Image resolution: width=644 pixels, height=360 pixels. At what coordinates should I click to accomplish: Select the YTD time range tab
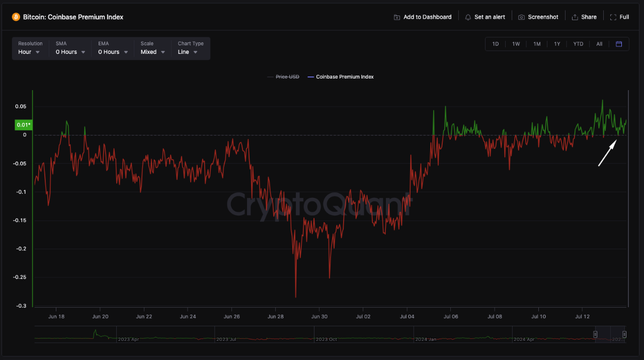pyautogui.click(x=578, y=44)
